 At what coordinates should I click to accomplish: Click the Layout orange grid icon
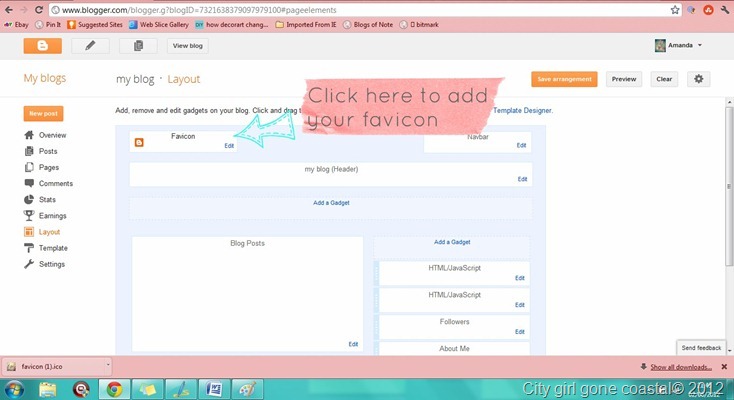coord(29,232)
